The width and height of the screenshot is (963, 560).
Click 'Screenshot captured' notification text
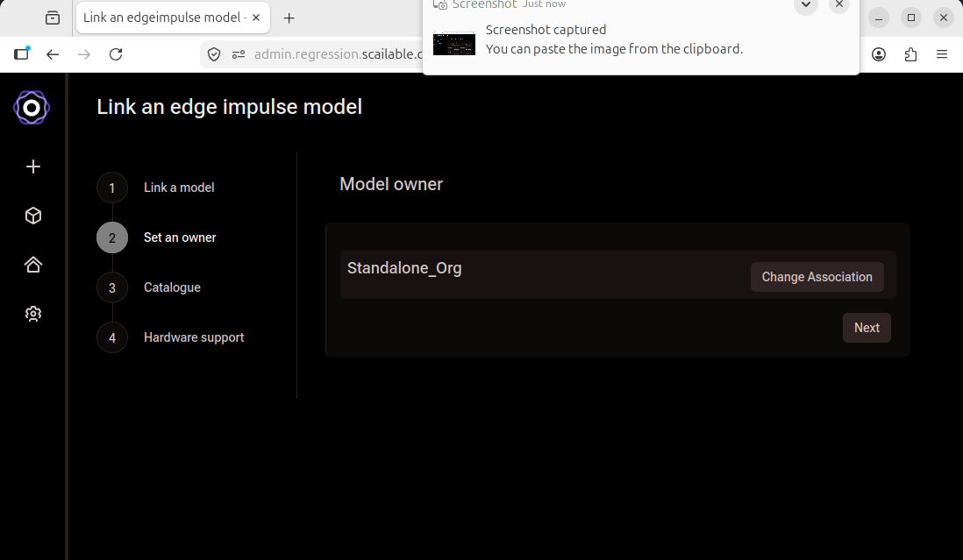(546, 30)
